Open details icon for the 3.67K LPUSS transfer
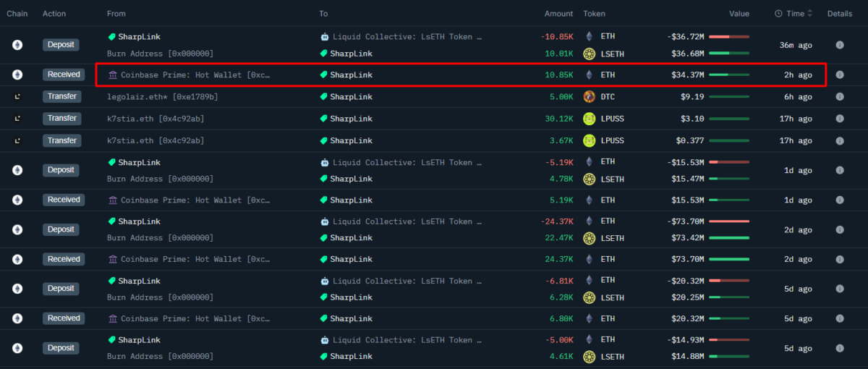 (x=840, y=140)
